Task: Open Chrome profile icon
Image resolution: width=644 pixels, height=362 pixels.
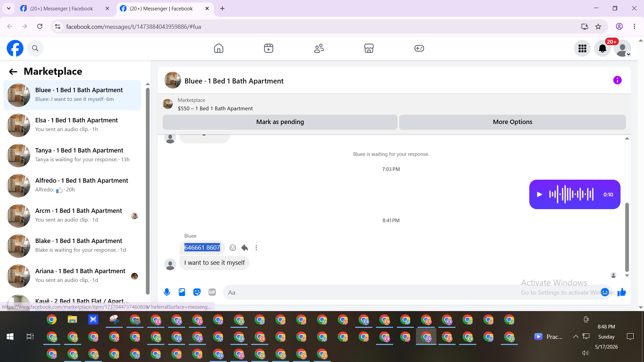Action: click(619, 26)
